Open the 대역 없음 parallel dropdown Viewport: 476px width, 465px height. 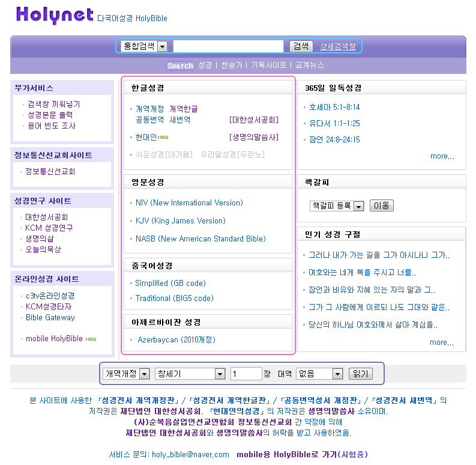pyautogui.click(x=319, y=374)
